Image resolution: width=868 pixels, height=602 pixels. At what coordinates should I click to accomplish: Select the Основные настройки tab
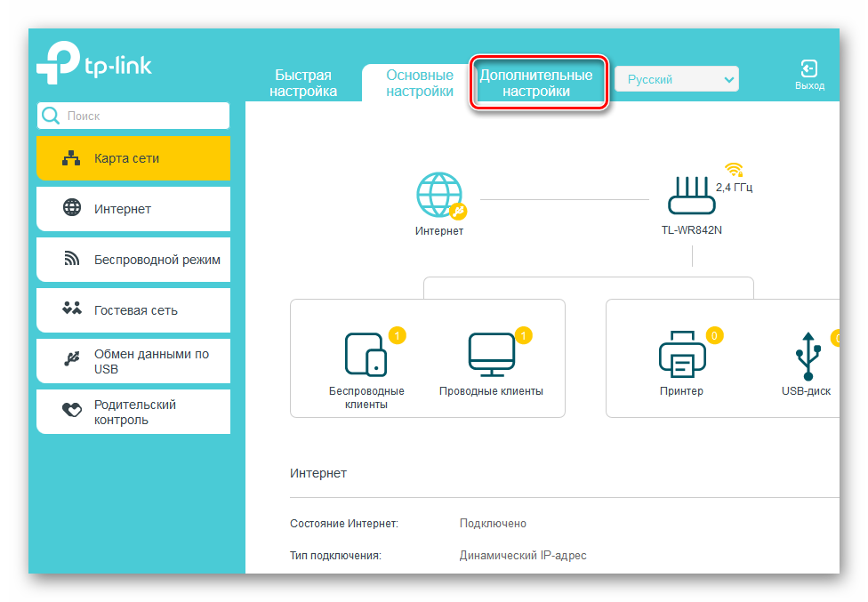tap(419, 84)
